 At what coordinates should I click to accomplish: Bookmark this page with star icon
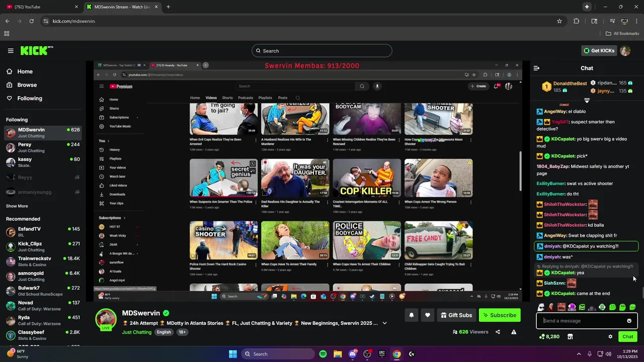coord(559,21)
